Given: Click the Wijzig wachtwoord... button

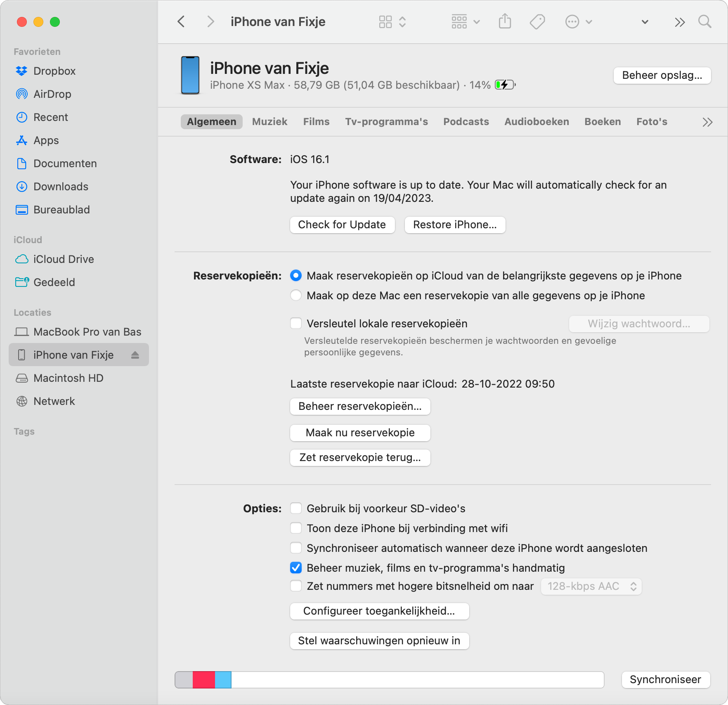Looking at the screenshot, I should point(639,324).
